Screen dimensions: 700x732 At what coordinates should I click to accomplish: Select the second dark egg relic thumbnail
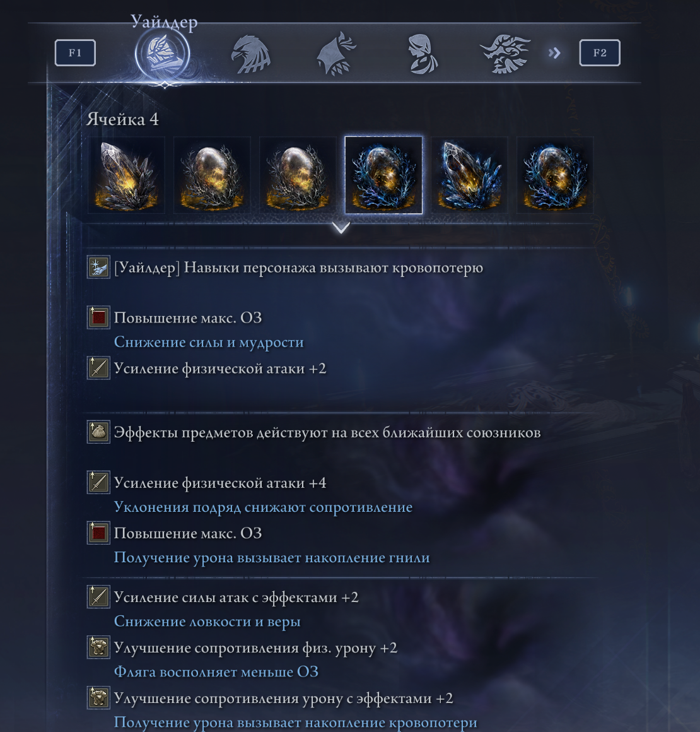(212, 175)
